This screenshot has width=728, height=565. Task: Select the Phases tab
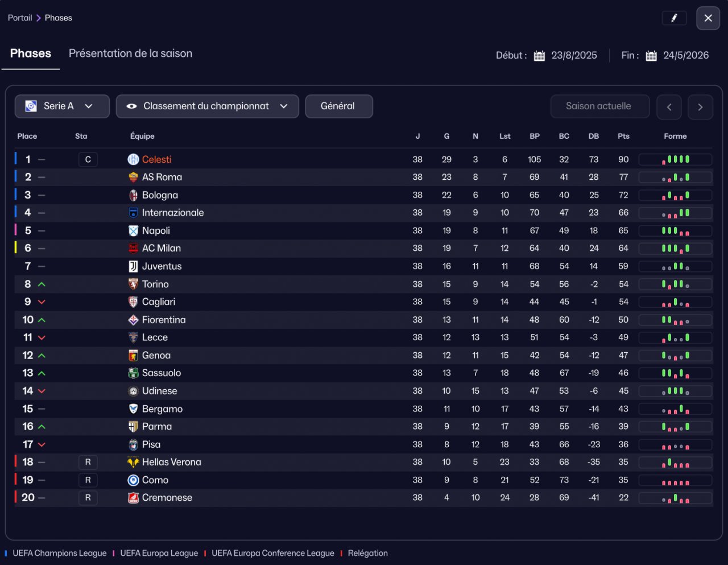[x=31, y=53]
